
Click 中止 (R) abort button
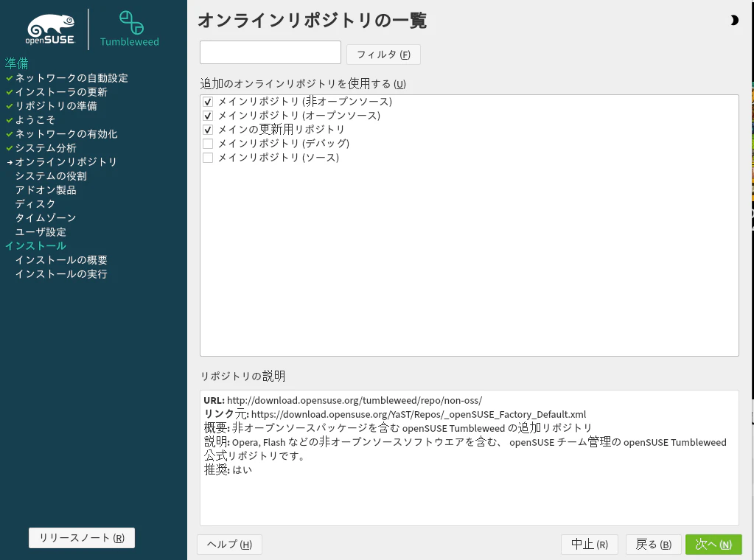589,544
